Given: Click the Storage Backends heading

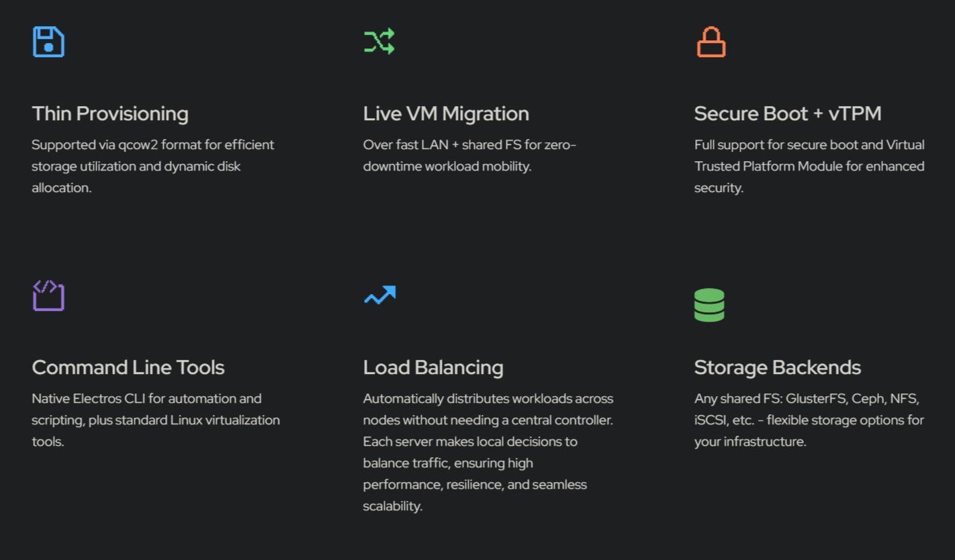Looking at the screenshot, I should (x=777, y=367).
